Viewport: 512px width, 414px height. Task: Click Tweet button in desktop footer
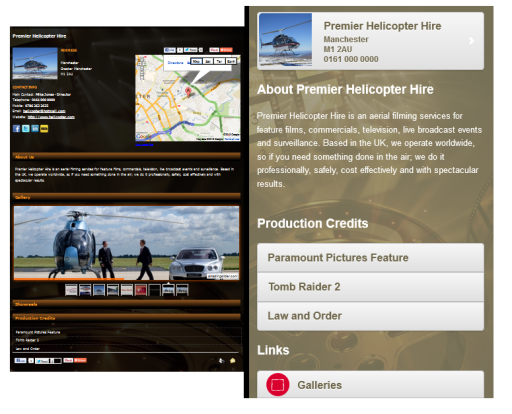42,361
